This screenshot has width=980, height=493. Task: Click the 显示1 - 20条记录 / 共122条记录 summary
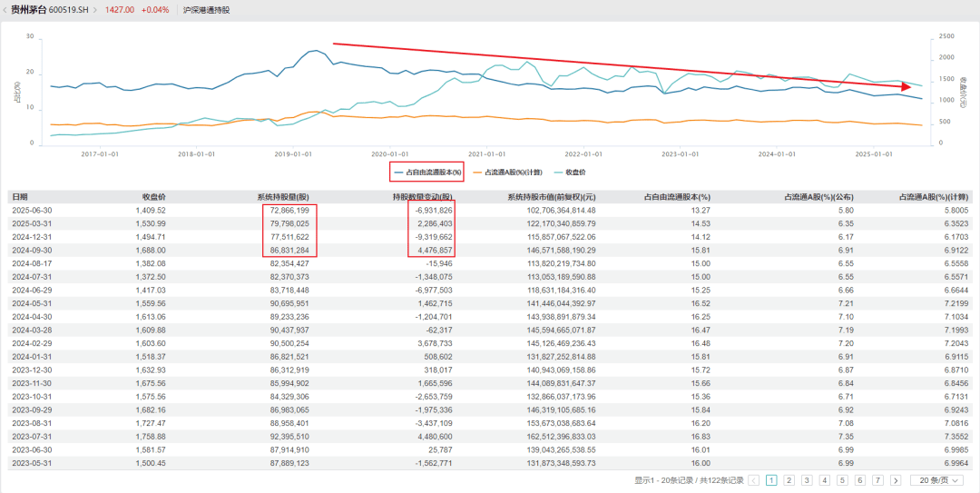[690, 480]
